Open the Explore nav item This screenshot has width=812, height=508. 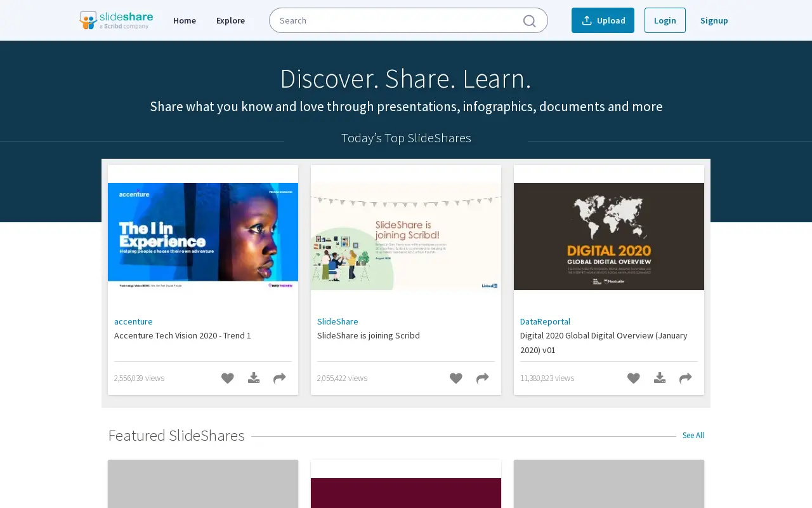click(x=230, y=20)
